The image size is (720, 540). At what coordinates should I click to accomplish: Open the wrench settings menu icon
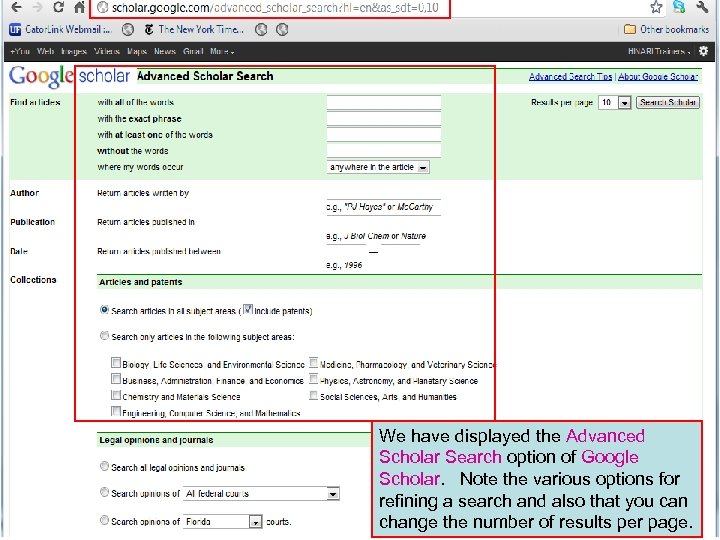(703, 6)
